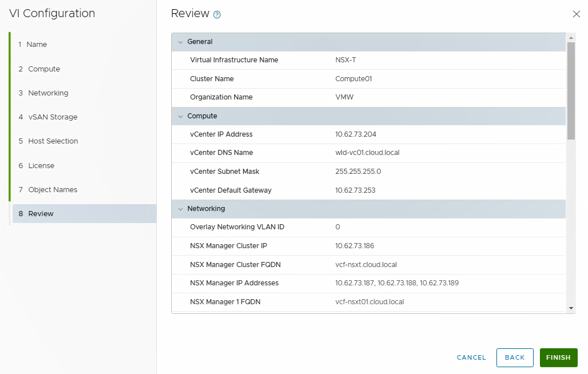Collapse the Networking section chevron
Image resolution: width=588 pixels, height=374 pixels.
pos(180,209)
